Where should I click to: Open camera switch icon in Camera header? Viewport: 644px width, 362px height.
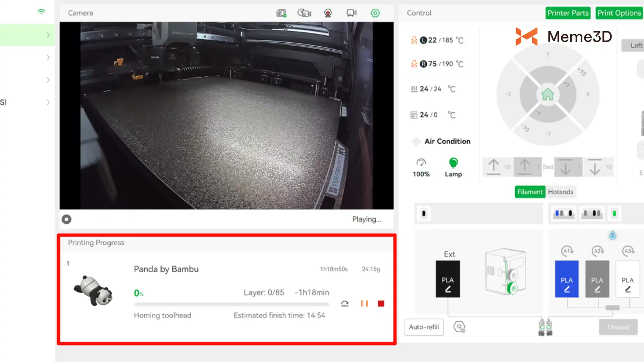coord(304,13)
